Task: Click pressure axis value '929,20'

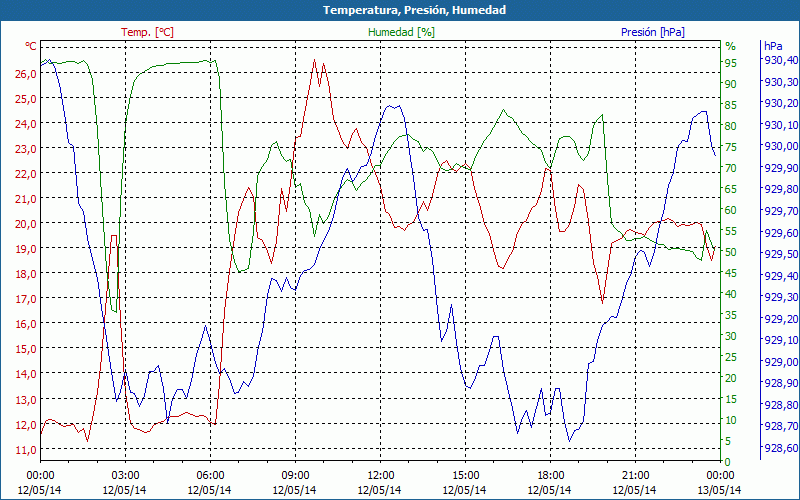Action: tap(780, 318)
